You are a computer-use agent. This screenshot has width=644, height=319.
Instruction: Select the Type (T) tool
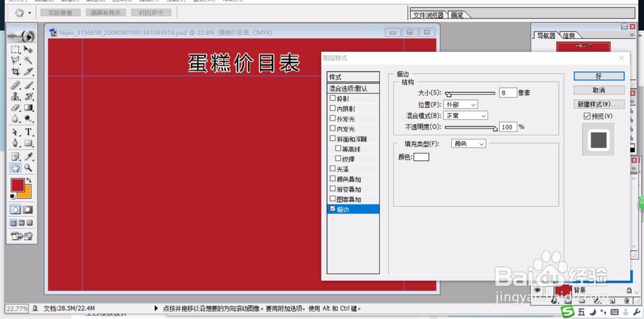pyautogui.click(x=28, y=132)
